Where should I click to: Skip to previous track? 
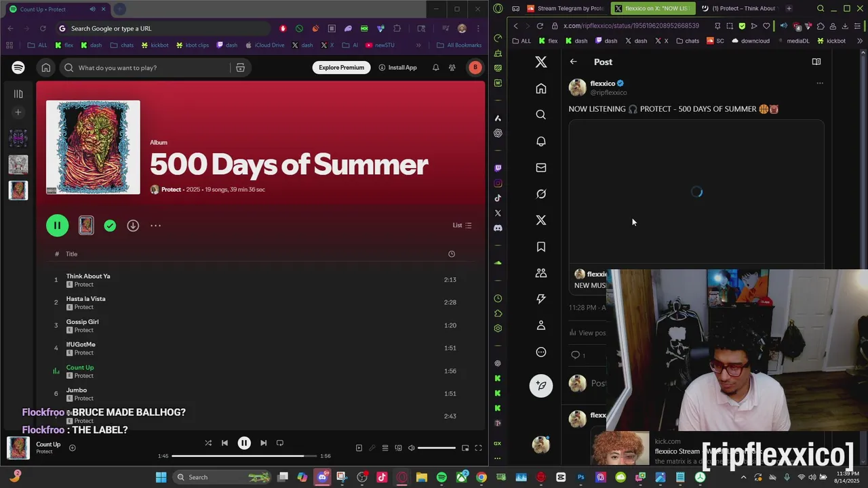[x=224, y=443]
